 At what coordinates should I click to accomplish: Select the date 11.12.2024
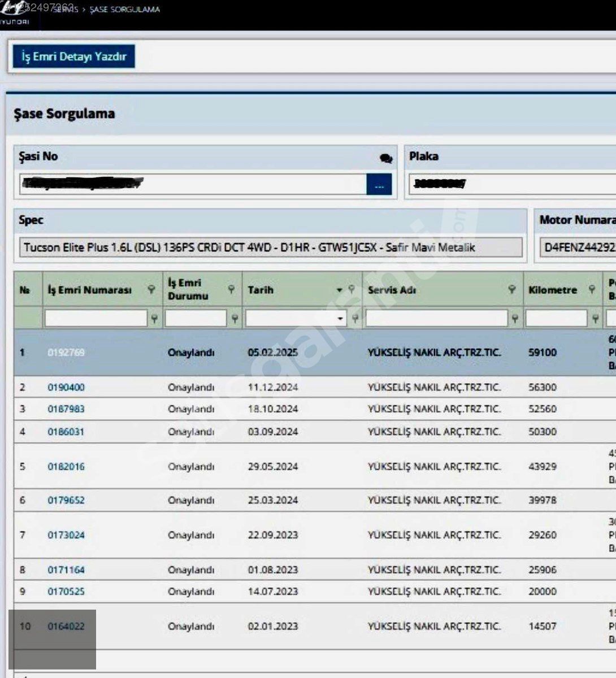point(273,387)
